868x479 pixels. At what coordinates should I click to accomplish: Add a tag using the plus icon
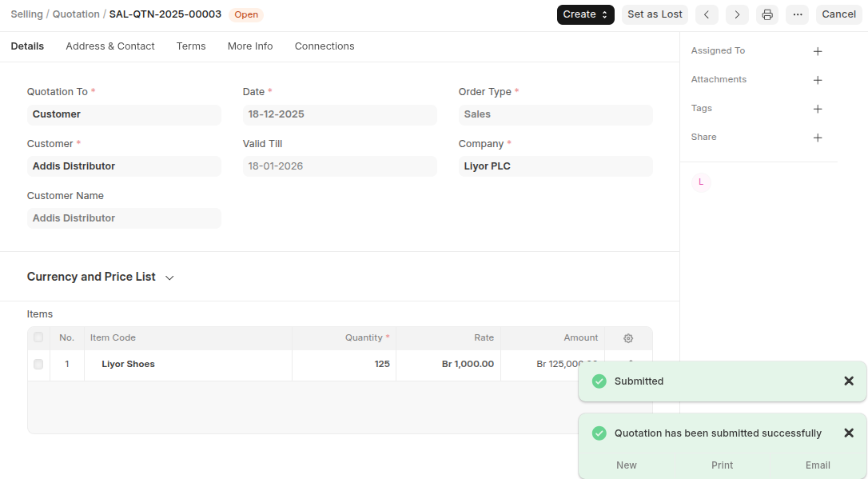click(818, 109)
